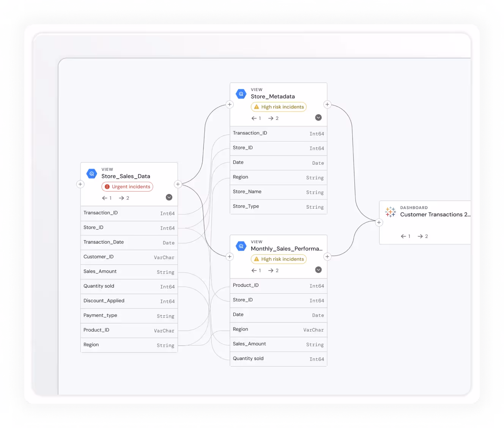The width and height of the screenshot is (504, 428).
Task: Click the BigQuery icon on Store_Metadata node
Action: point(241,94)
